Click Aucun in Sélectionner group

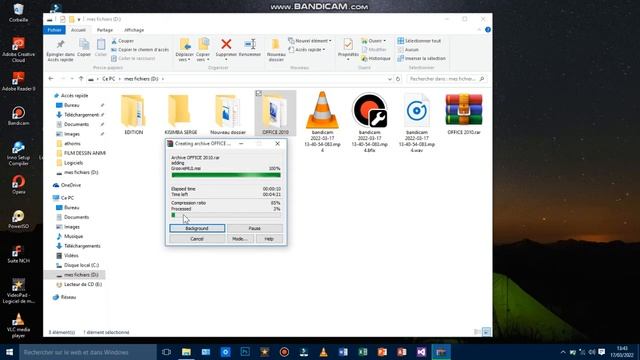coord(408,49)
